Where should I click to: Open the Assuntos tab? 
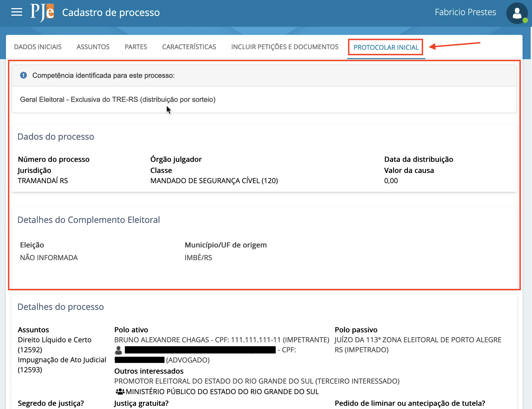(93, 47)
